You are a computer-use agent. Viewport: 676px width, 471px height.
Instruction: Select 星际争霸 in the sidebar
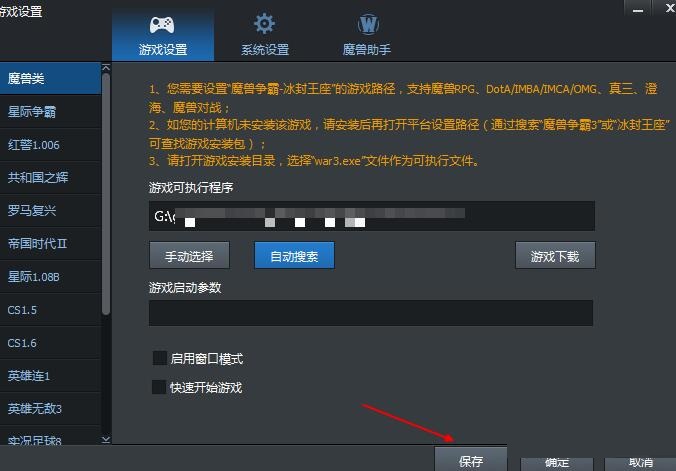pos(50,112)
